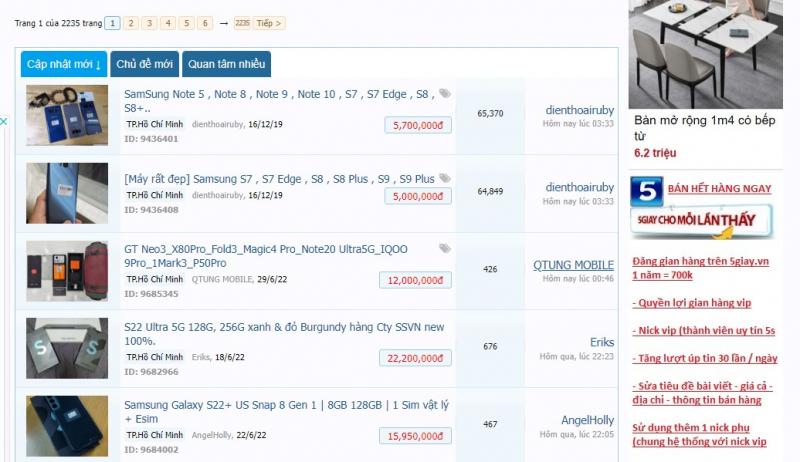
Task: Click the tag icon on SamSung Note 5 listing
Action: click(x=445, y=93)
